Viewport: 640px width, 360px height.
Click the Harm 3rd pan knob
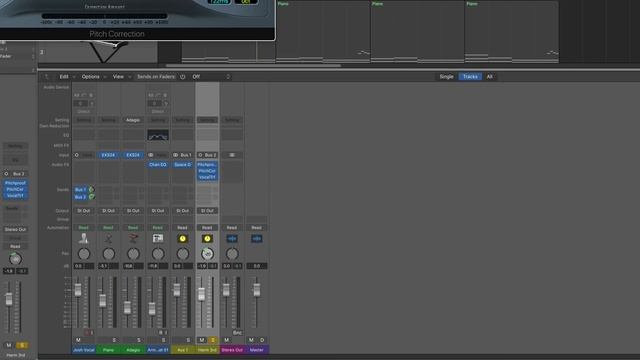coord(207,254)
